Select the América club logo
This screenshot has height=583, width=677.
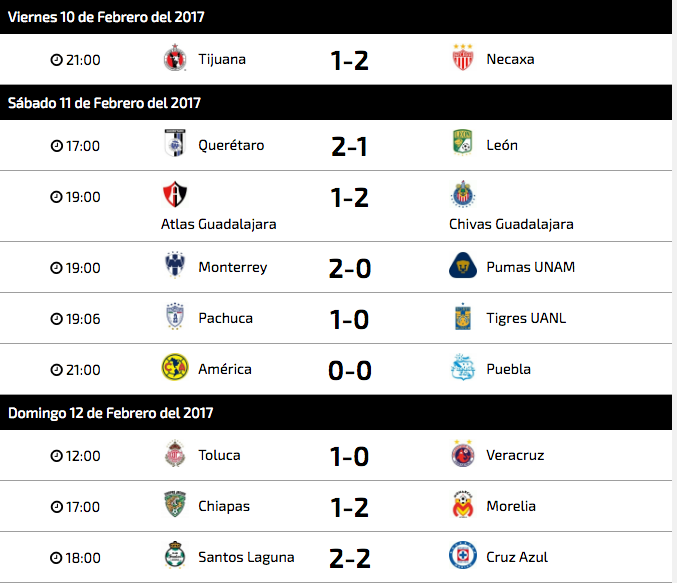(175, 367)
